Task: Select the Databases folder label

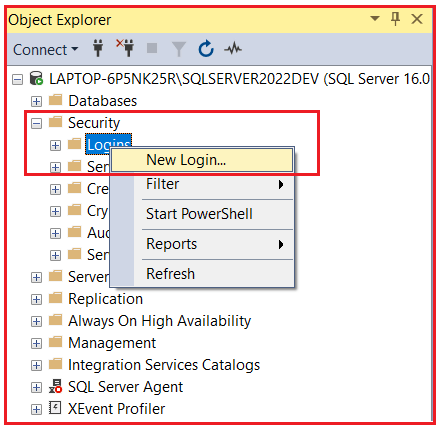Action: tap(103, 101)
